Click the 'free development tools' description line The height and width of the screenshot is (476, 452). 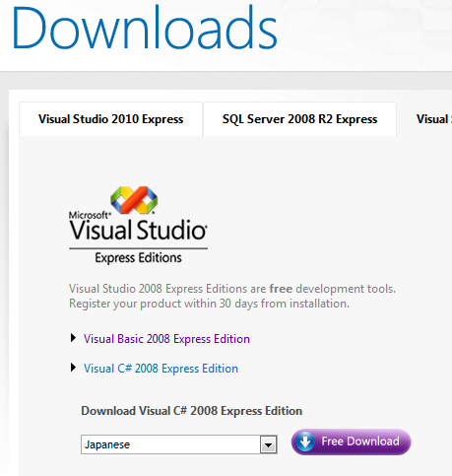[x=232, y=289]
